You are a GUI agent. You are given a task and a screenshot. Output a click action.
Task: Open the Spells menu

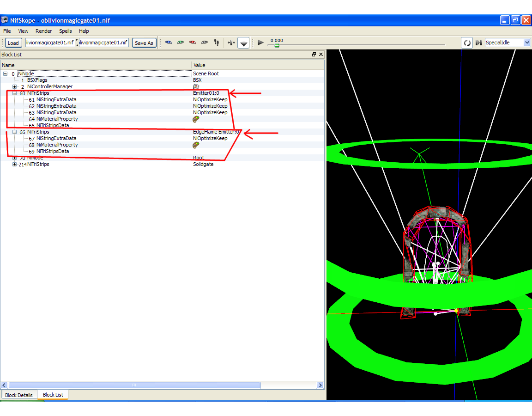click(65, 31)
